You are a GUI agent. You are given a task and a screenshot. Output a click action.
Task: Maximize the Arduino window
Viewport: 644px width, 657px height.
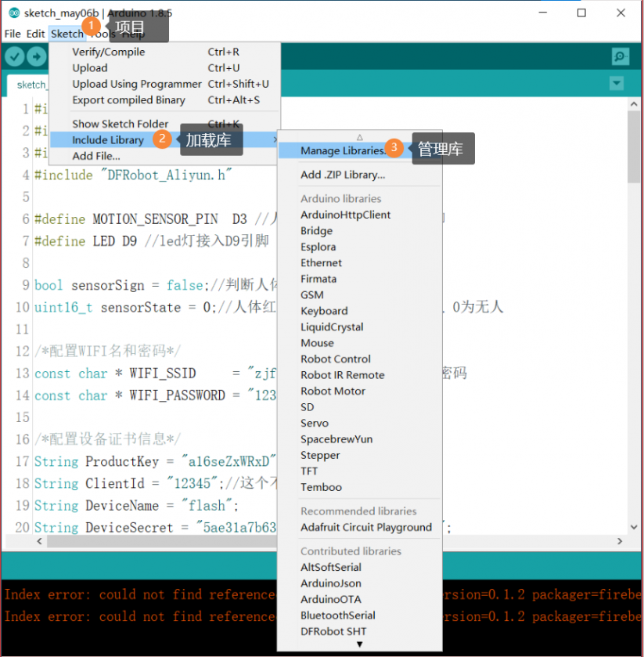(x=581, y=13)
